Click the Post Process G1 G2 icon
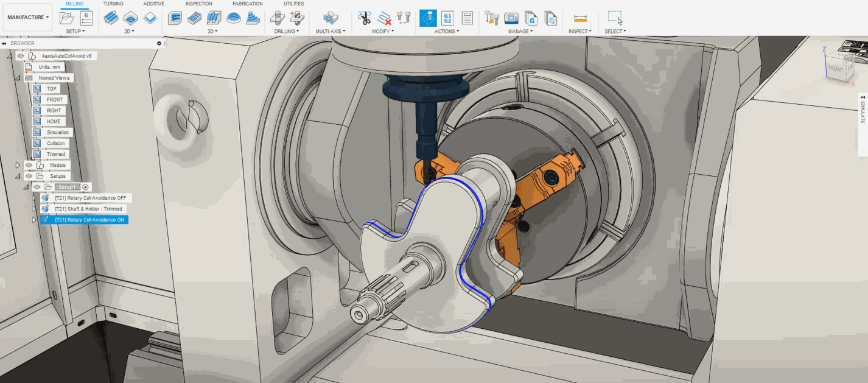Image resolution: width=868 pixels, height=383 pixels. 447,18
